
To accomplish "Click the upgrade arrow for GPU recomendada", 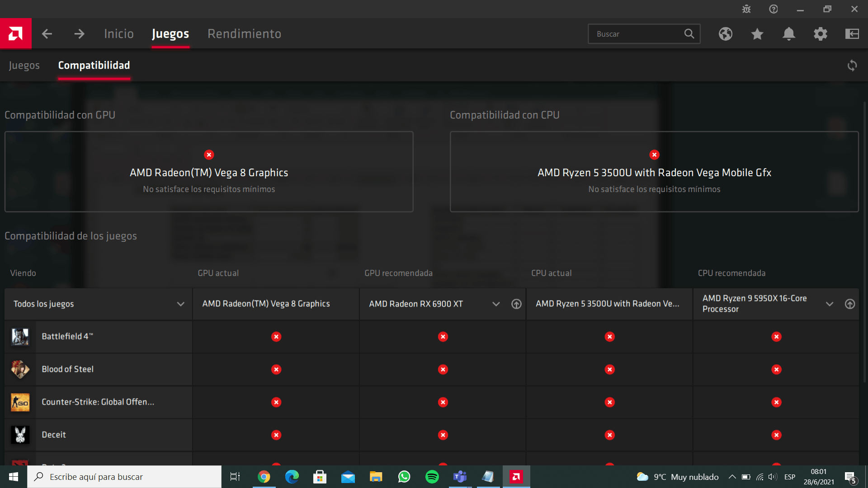I will [x=516, y=304].
